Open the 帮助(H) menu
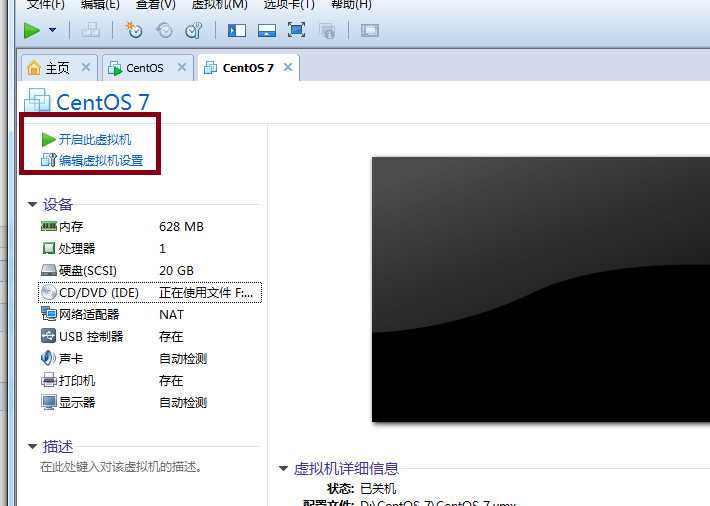 pyautogui.click(x=351, y=5)
